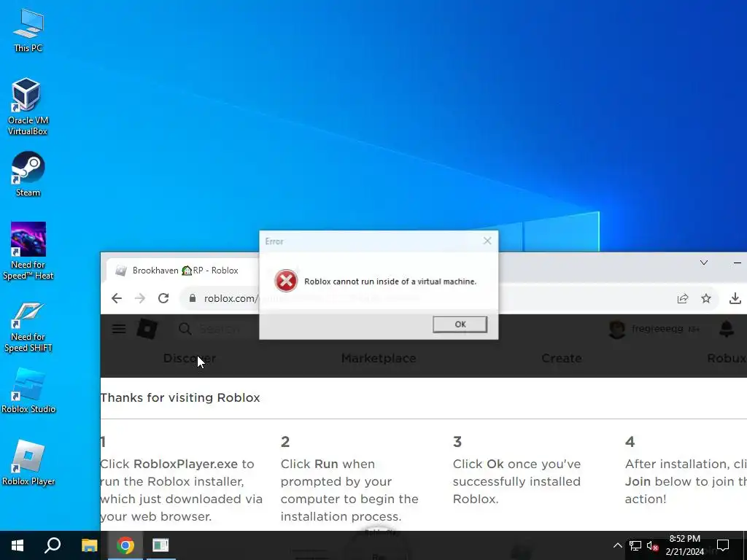Viewport: 747px width, 560px height.
Task: Share this page icon in Chrome
Action: (683, 298)
